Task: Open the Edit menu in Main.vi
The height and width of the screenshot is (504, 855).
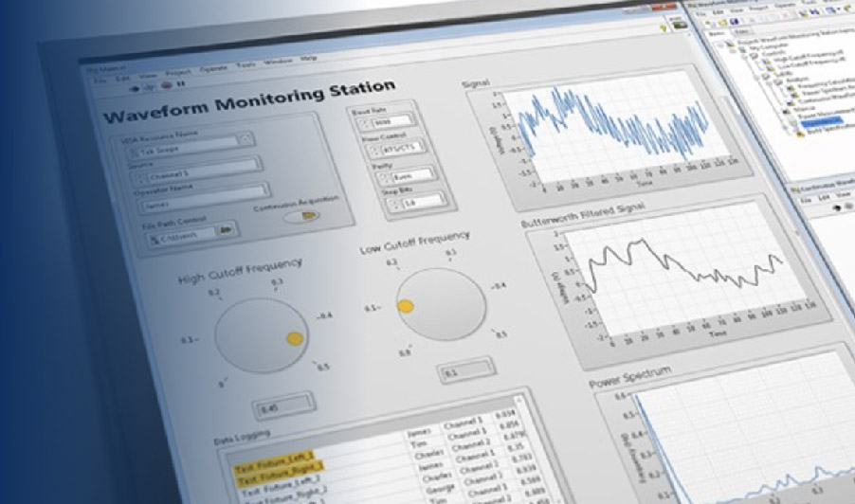Action: tap(122, 79)
